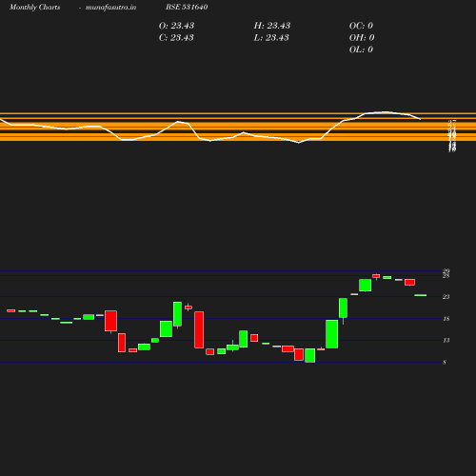
Task: Click the "OL: 0" value
Action: (361, 50)
